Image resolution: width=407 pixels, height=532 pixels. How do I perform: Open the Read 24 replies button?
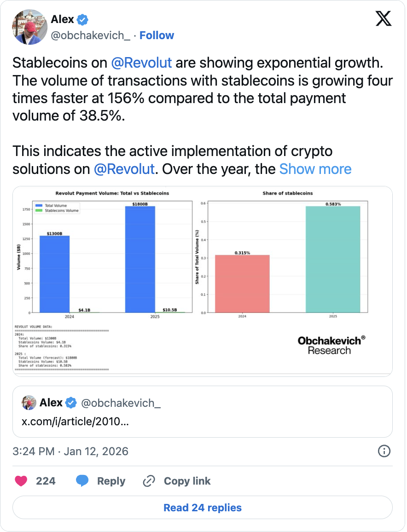[203, 508]
